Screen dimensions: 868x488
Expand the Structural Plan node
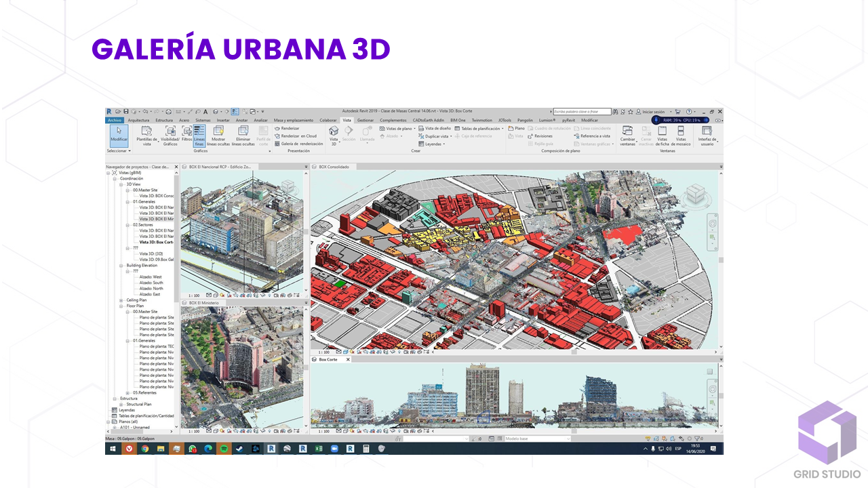coord(122,404)
